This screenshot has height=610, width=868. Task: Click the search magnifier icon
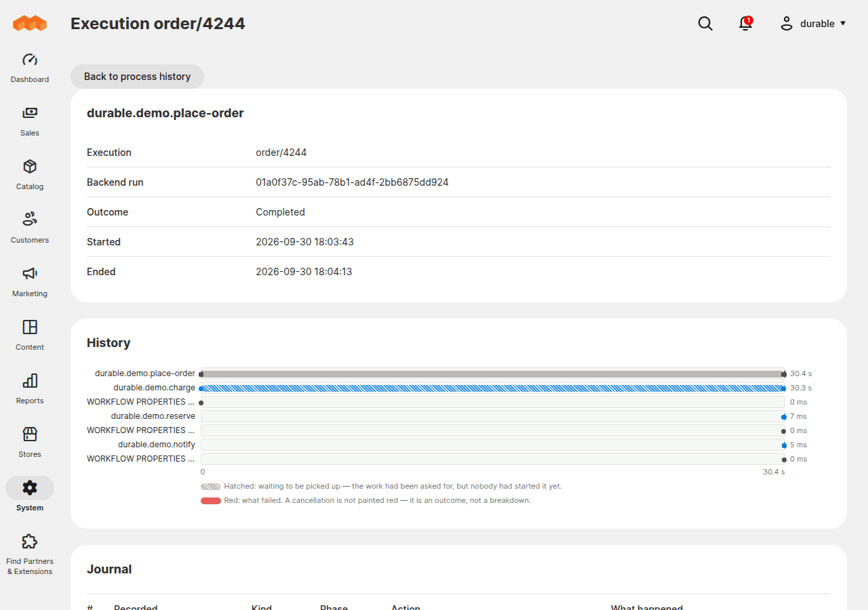pos(705,24)
